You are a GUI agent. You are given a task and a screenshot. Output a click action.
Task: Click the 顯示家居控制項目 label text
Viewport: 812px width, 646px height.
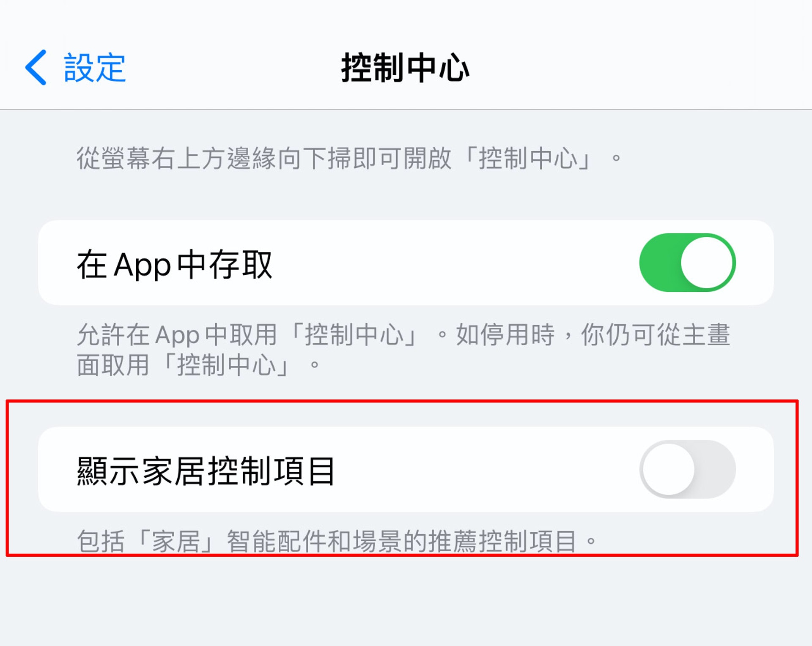click(206, 471)
